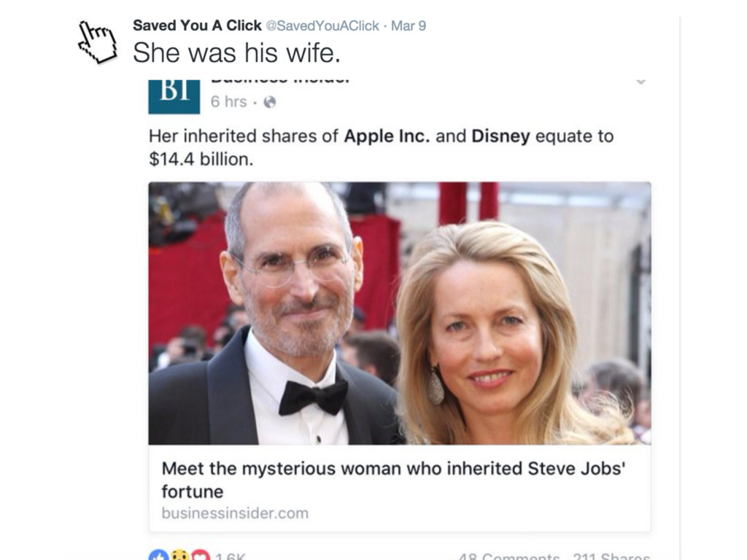View the 1.6K reactions count
The width and height of the screenshot is (747, 560).
(230, 556)
